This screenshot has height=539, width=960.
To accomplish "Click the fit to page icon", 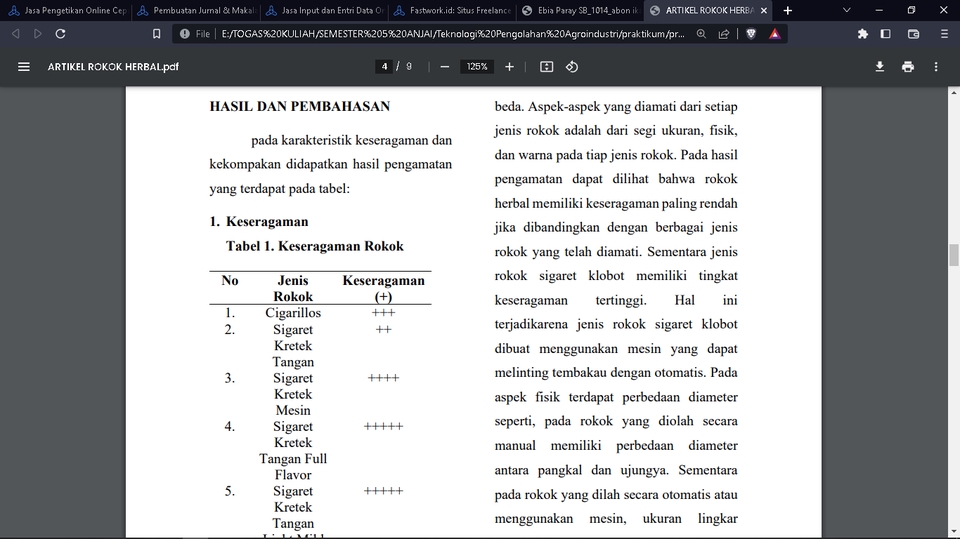I will point(547,67).
